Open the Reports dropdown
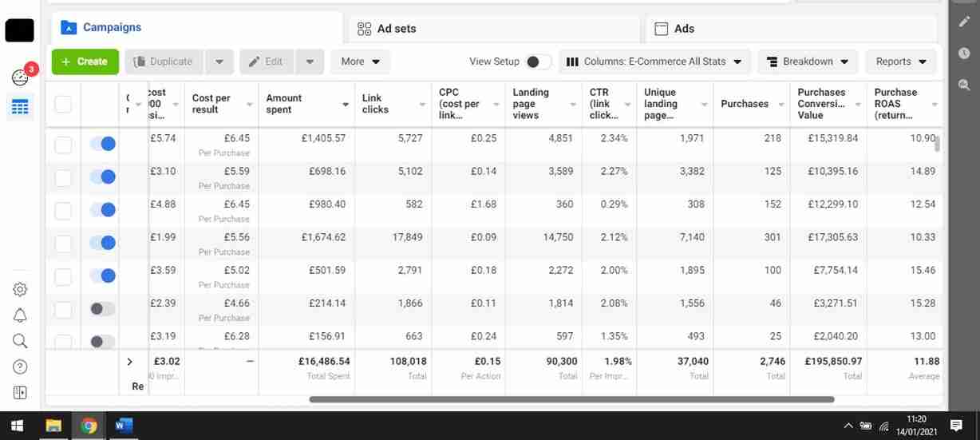Viewport: 980px width, 440px height. 901,61
